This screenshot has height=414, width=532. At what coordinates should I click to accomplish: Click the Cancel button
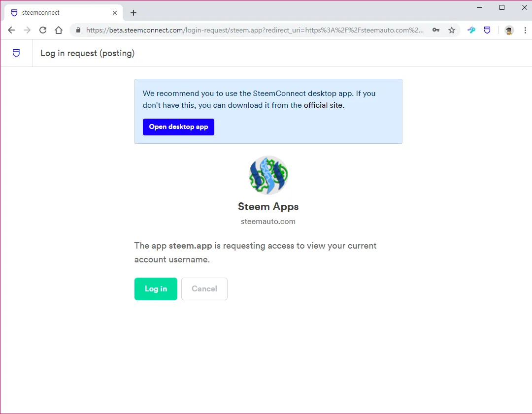pyautogui.click(x=204, y=289)
